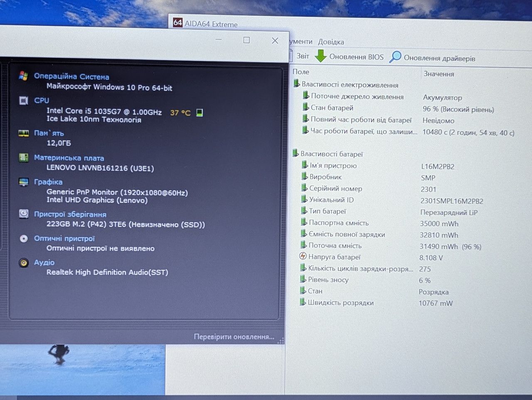
Task: Maximize the system summary window
Action: pos(246,40)
